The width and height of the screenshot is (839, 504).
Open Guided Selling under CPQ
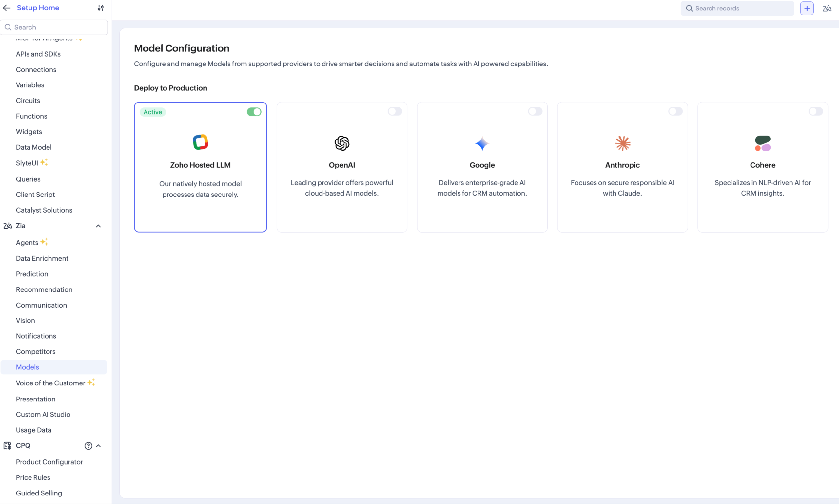39,493
